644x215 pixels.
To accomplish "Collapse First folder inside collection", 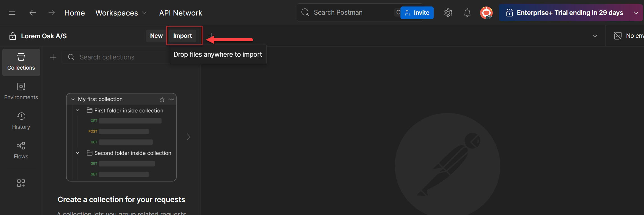I will [x=78, y=110].
